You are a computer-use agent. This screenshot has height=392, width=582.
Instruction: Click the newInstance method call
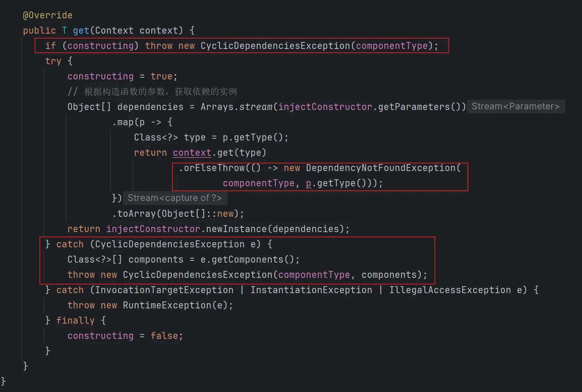(x=236, y=229)
